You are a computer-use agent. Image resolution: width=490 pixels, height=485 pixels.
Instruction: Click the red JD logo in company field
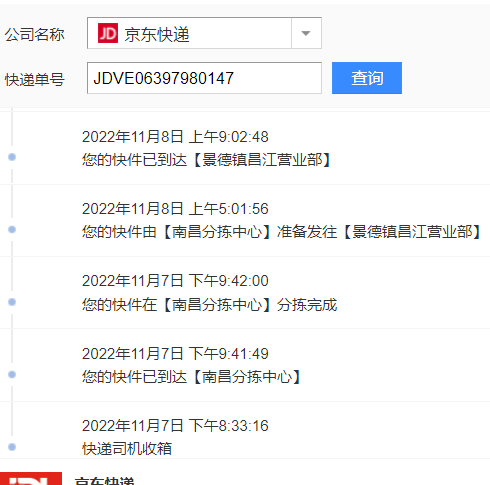(108, 33)
